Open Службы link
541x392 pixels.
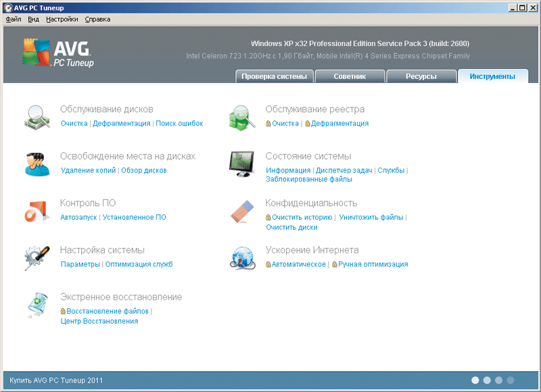tap(391, 170)
